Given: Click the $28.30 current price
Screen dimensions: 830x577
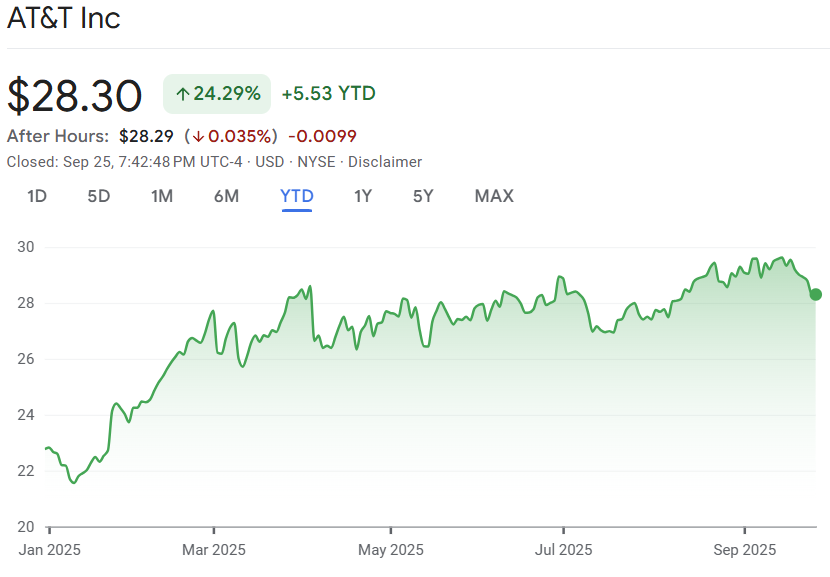Looking at the screenshot, I should point(75,95).
